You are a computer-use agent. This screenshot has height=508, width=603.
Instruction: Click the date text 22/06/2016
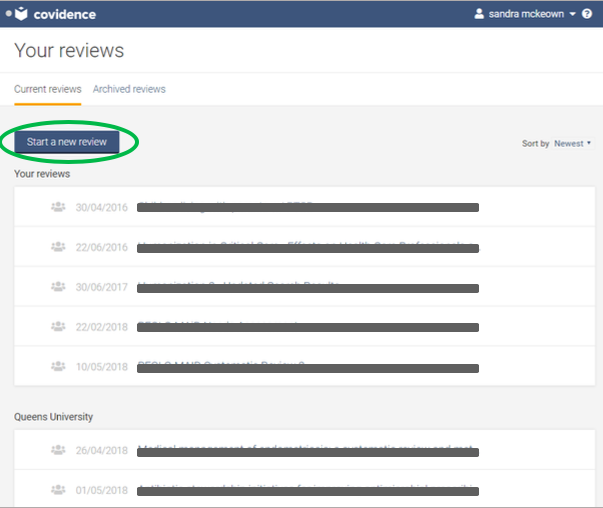pyautogui.click(x=102, y=247)
